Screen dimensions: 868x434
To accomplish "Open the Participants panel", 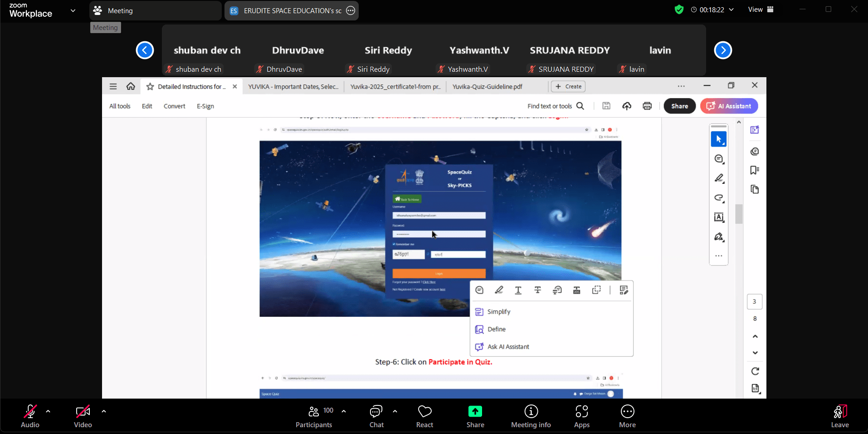I will 314,416.
